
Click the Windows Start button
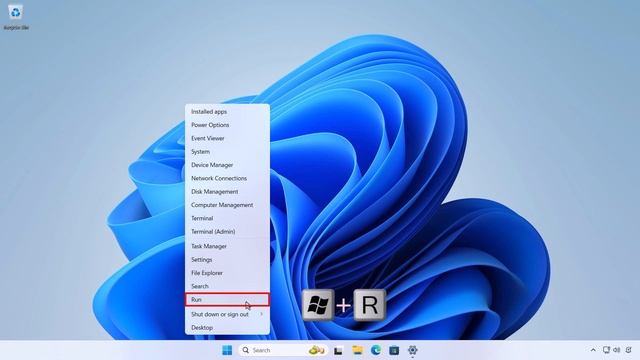tap(227, 350)
